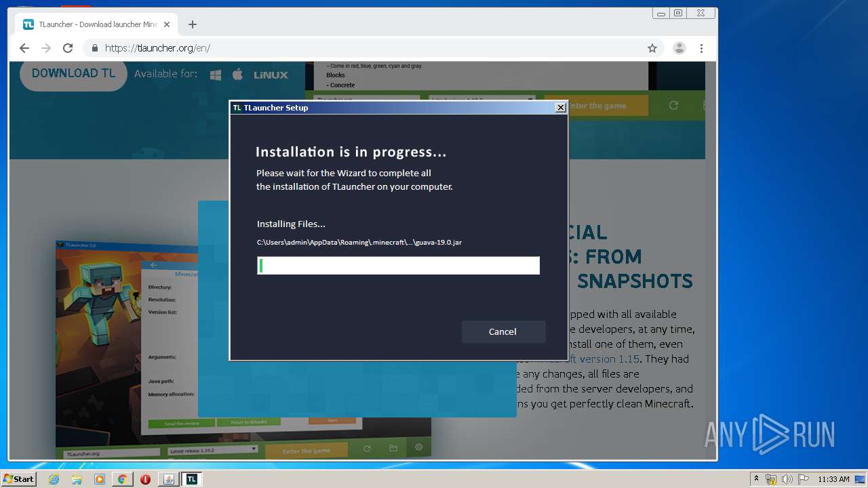Bookmark this page with star icon

tap(652, 48)
